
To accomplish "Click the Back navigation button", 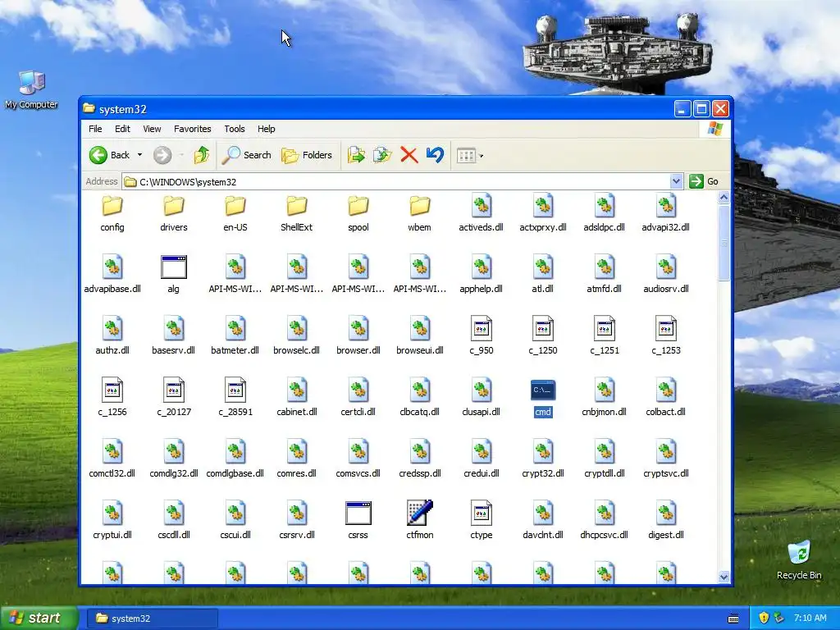I will pos(110,155).
